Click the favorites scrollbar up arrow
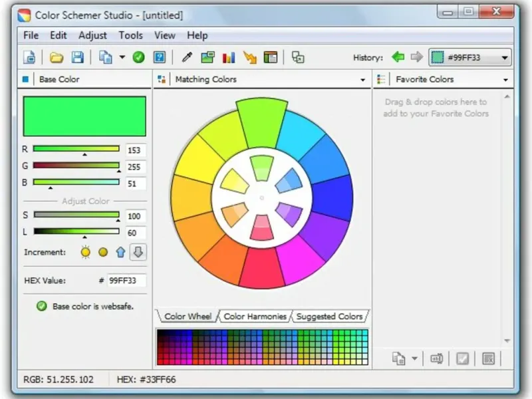This screenshot has width=532, height=399. (x=507, y=97)
